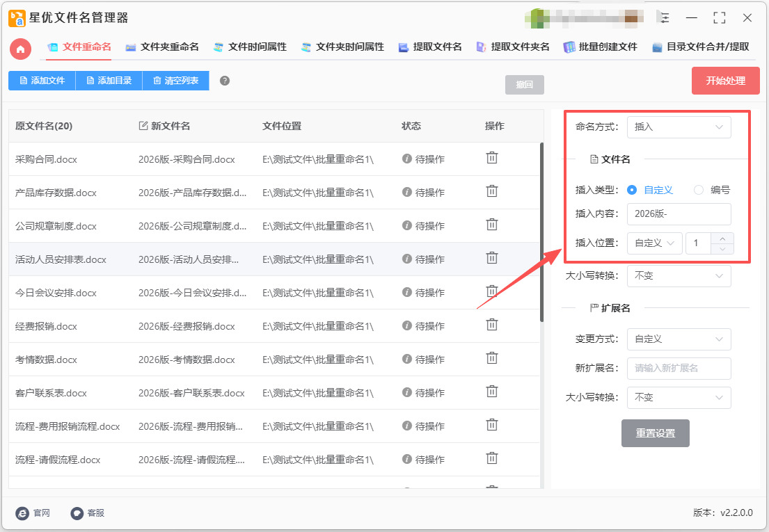Increase insert position value
Screen dimensions: 769x532
[x=722, y=238]
